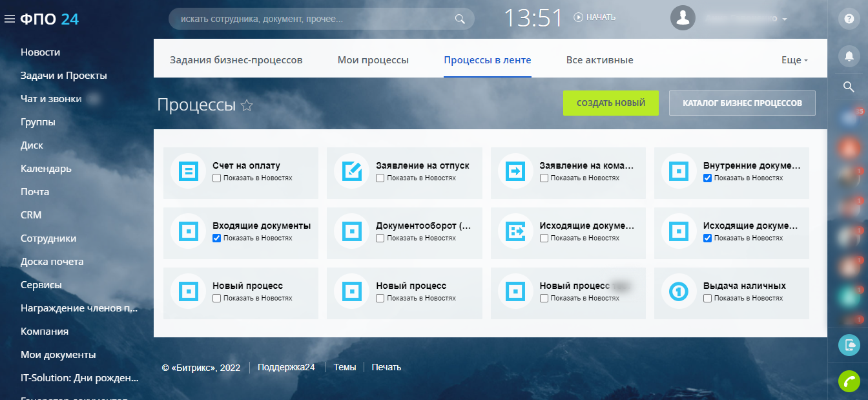This screenshot has width=868, height=400.
Task: Open the Выдача наличных process icon
Action: [x=679, y=291]
